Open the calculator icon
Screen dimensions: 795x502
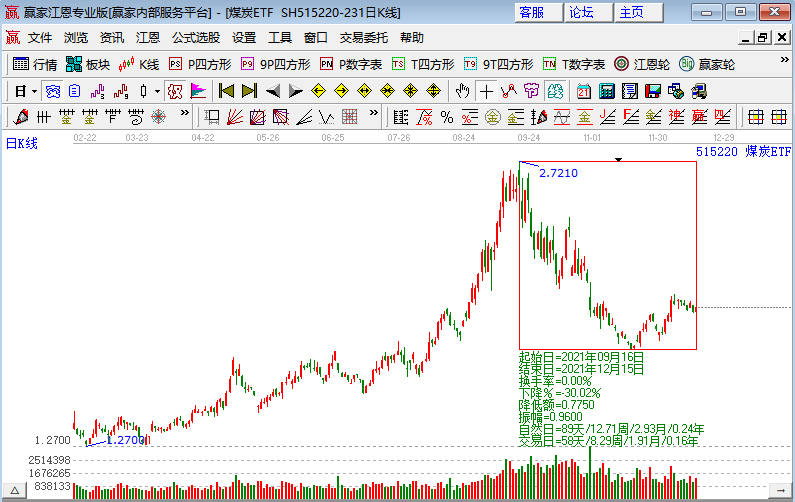click(x=606, y=92)
